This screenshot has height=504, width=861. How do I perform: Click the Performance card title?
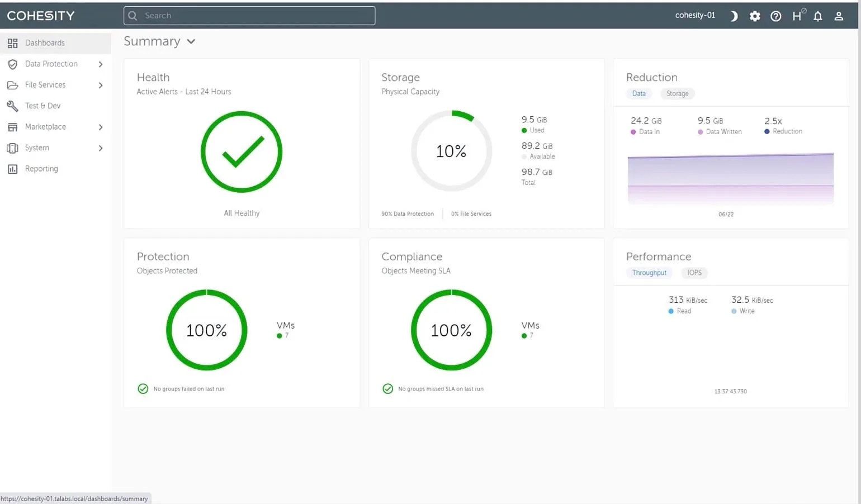pos(658,257)
